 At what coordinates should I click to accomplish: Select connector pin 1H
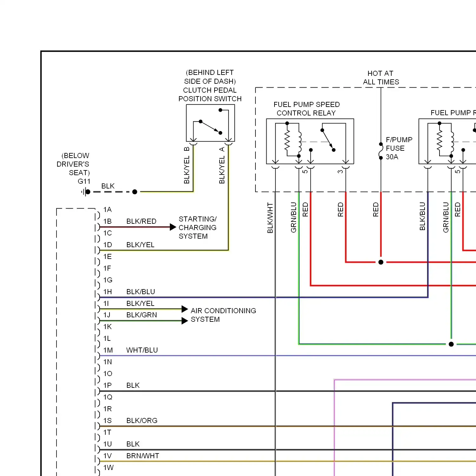coord(108,292)
